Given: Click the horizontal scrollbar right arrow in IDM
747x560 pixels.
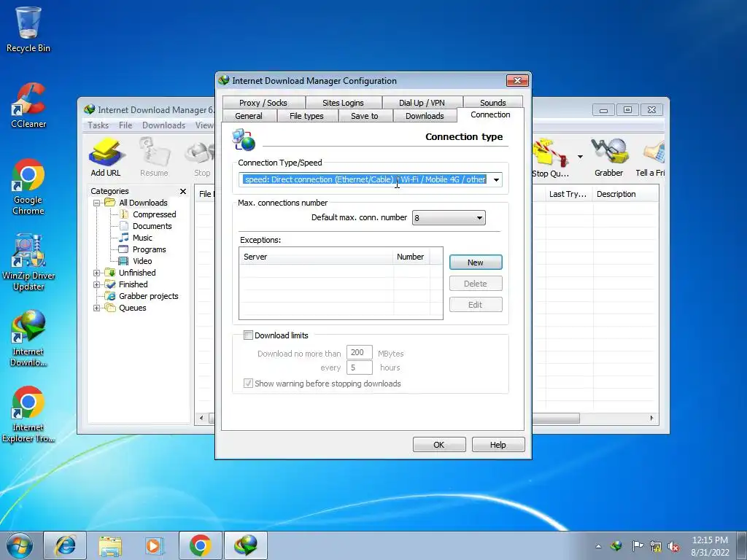Looking at the screenshot, I should (x=651, y=418).
